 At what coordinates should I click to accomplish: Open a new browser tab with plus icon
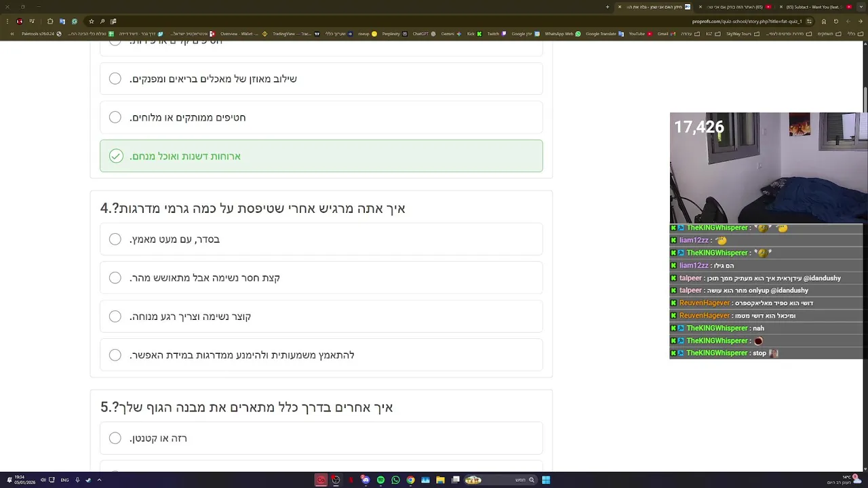pos(608,7)
